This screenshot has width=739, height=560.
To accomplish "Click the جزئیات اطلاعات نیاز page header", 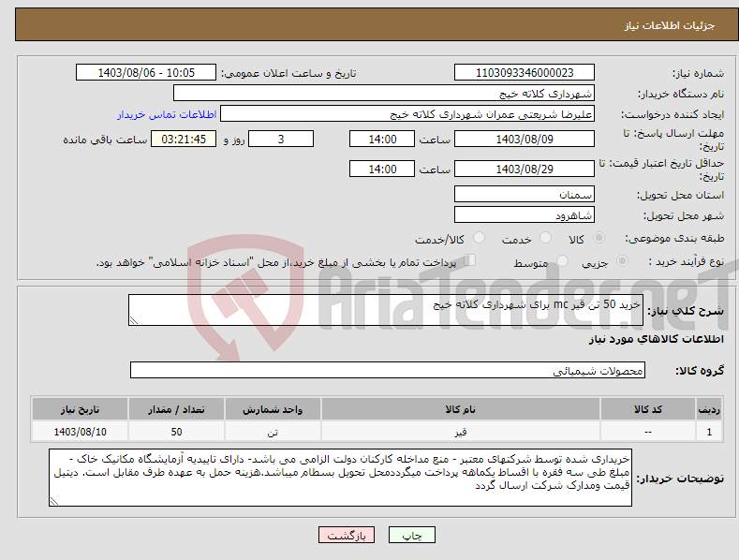I will point(670,25).
